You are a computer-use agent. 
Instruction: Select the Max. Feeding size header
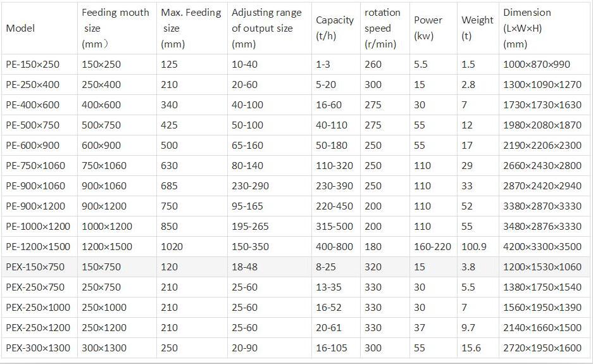pos(192,28)
